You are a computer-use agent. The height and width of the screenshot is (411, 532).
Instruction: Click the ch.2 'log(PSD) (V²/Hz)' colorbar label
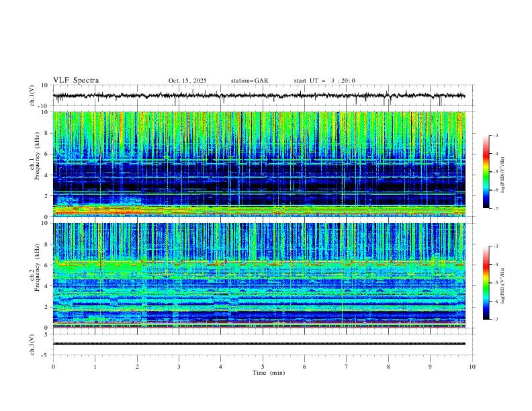(x=502, y=285)
